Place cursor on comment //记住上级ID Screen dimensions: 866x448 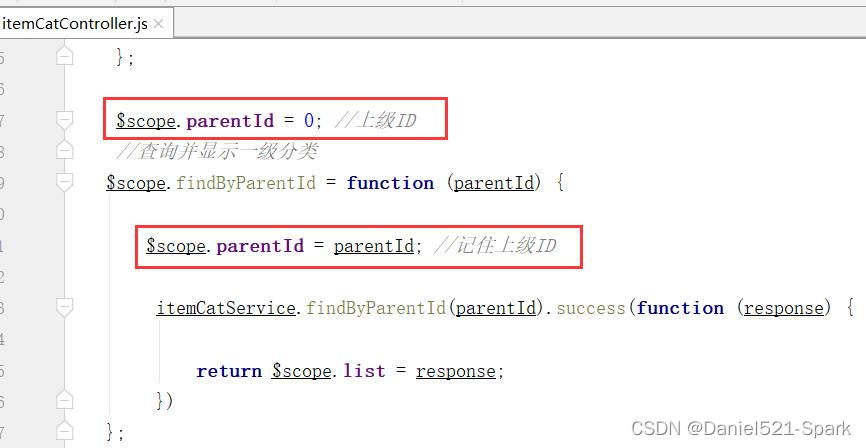coord(494,245)
